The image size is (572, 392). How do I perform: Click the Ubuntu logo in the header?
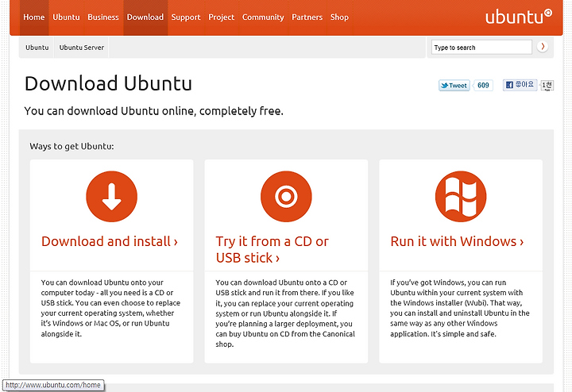(x=518, y=17)
